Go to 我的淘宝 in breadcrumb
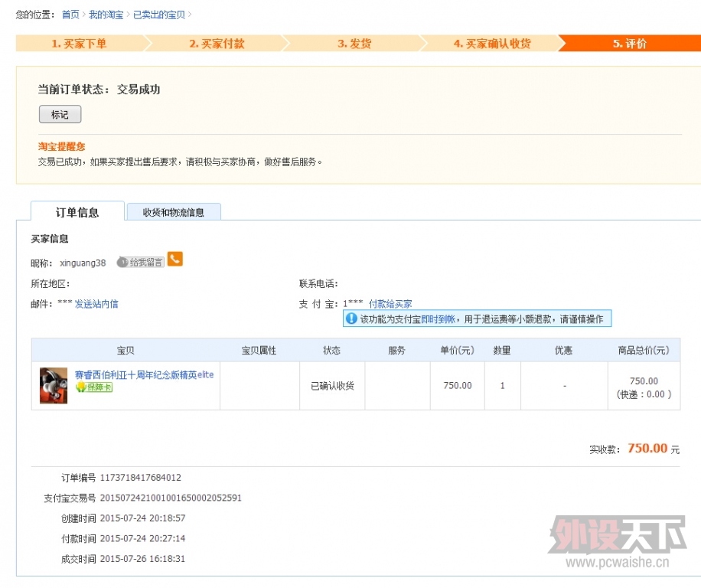The image size is (701, 588). [106, 15]
